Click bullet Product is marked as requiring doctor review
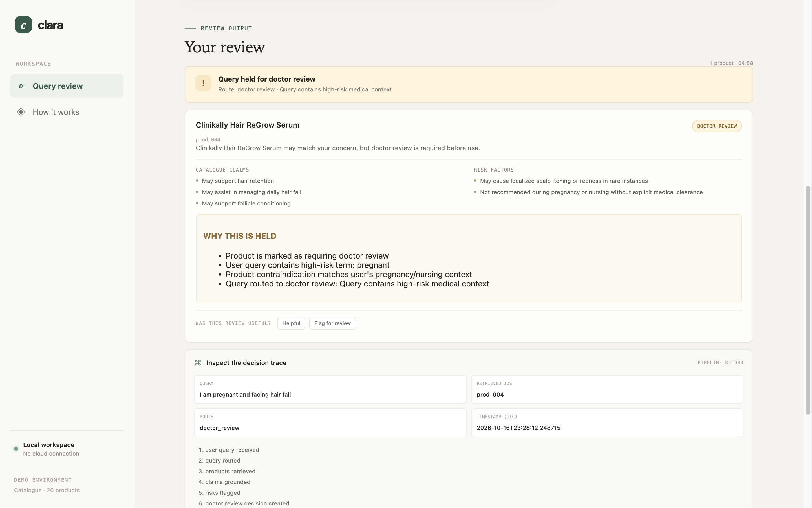 (x=307, y=256)
